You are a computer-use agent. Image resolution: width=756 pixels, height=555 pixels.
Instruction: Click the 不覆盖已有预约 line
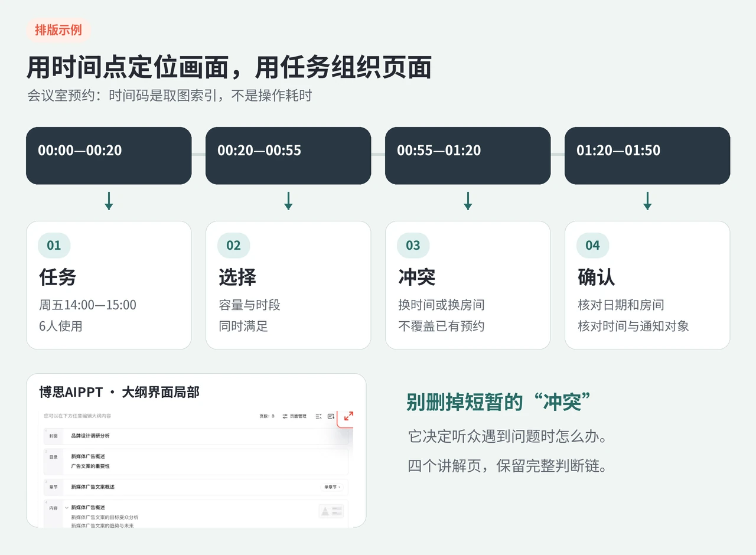coord(441,326)
